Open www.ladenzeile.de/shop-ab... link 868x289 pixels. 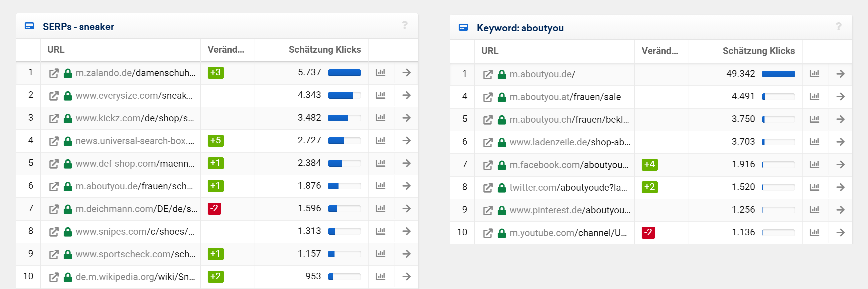coord(570,142)
